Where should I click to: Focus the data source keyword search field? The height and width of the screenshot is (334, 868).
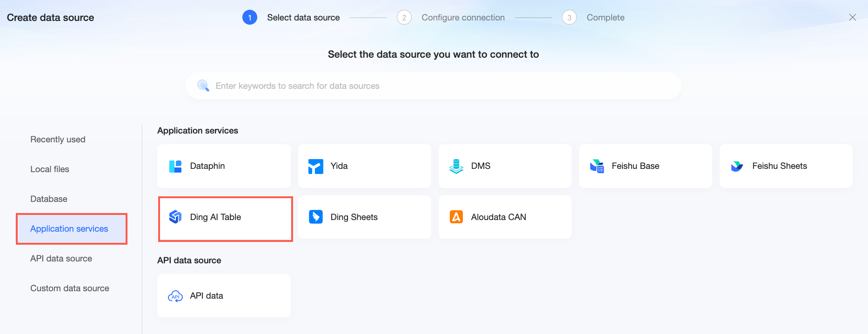434,86
